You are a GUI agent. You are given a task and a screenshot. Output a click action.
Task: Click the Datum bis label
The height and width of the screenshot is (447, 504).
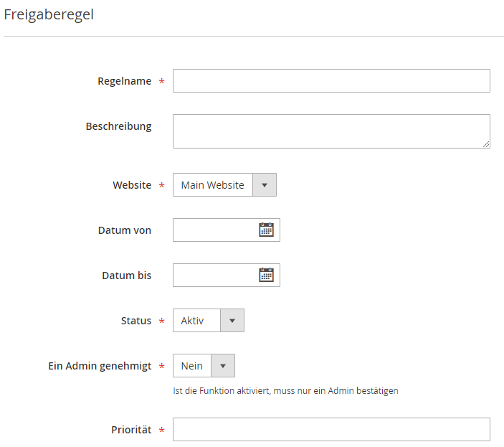[x=127, y=276]
